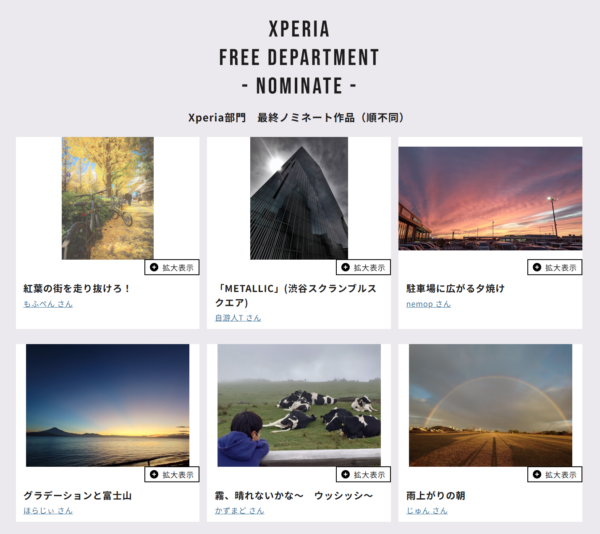
Task: Click 拡大表示 under the Mt. Fuji gradient photo
Action: click(172, 474)
